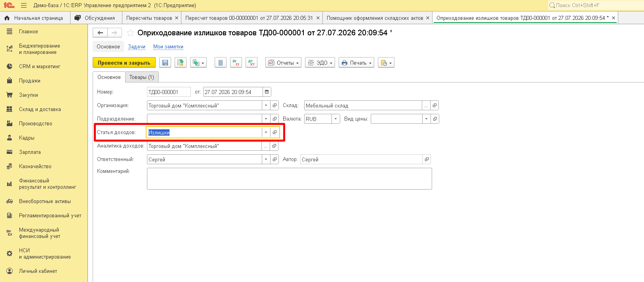Click the Провести и закрыть button
The image size is (644, 282).
click(124, 63)
